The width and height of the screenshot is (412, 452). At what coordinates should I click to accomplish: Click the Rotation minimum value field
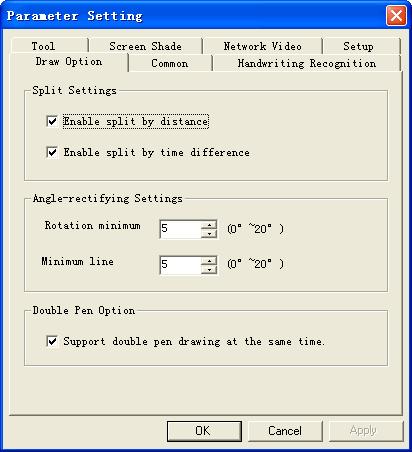coord(181,229)
